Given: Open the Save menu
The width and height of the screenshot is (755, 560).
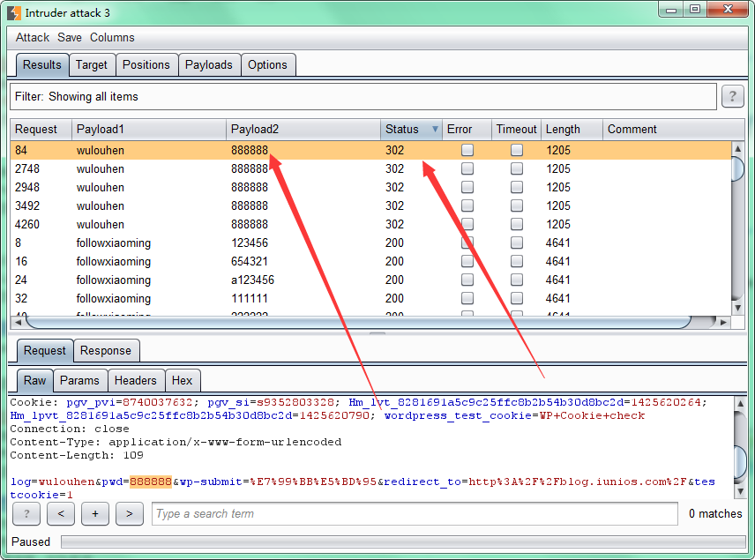Looking at the screenshot, I should [70, 38].
